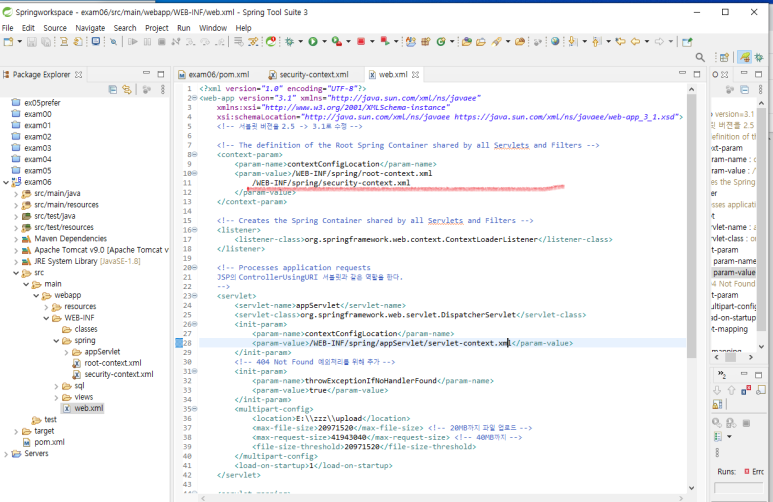Open Package Explorer view menu (three dots)
This screenshot has height=502, width=773.
click(x=163, y=89)
